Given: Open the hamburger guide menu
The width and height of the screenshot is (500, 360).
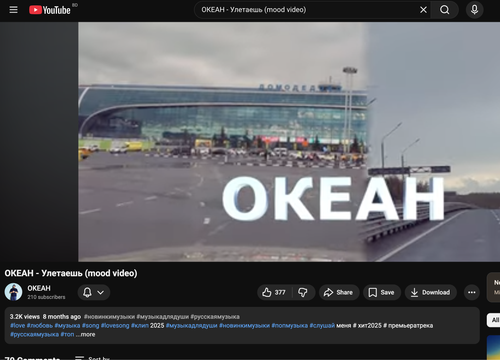Looking at the screenshot, I should (x=13, y=10).
